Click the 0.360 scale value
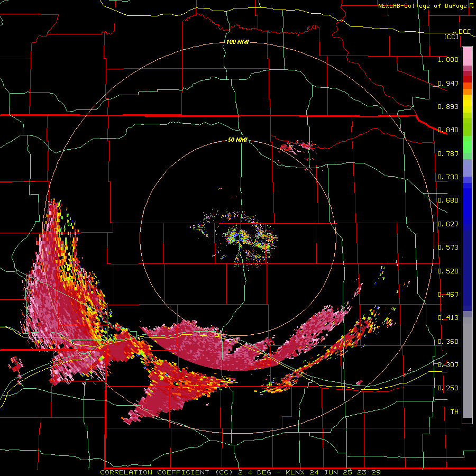476x476 pixels. coord(448,342)
